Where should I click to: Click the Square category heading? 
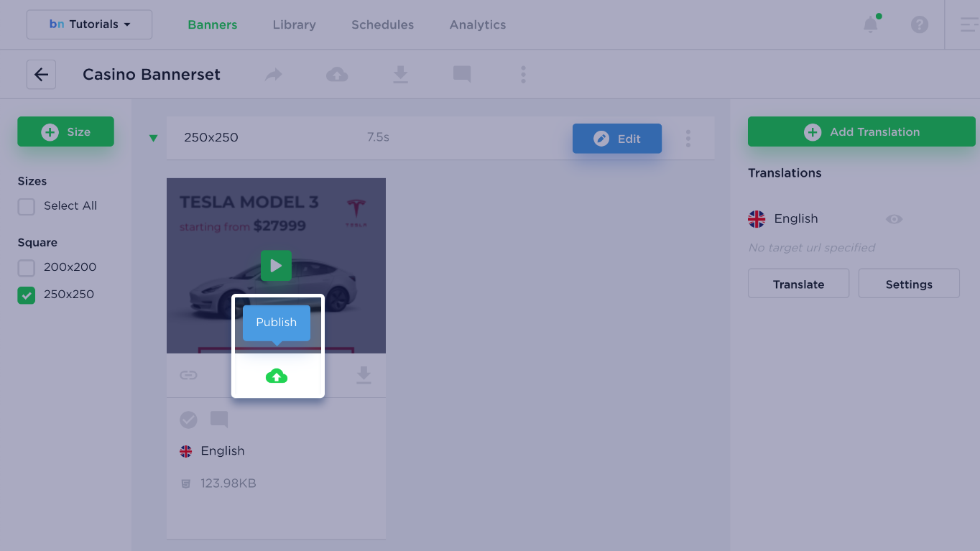click(x=37, y=243)
